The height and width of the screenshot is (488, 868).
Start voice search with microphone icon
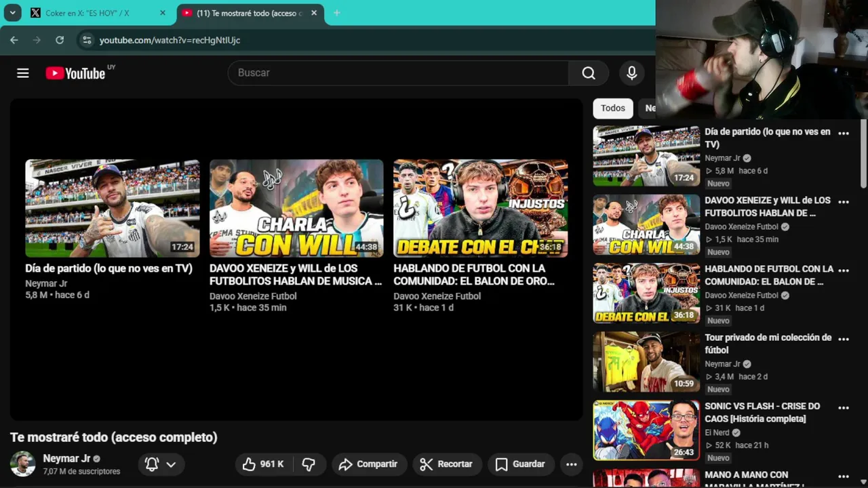click(632, 73)
